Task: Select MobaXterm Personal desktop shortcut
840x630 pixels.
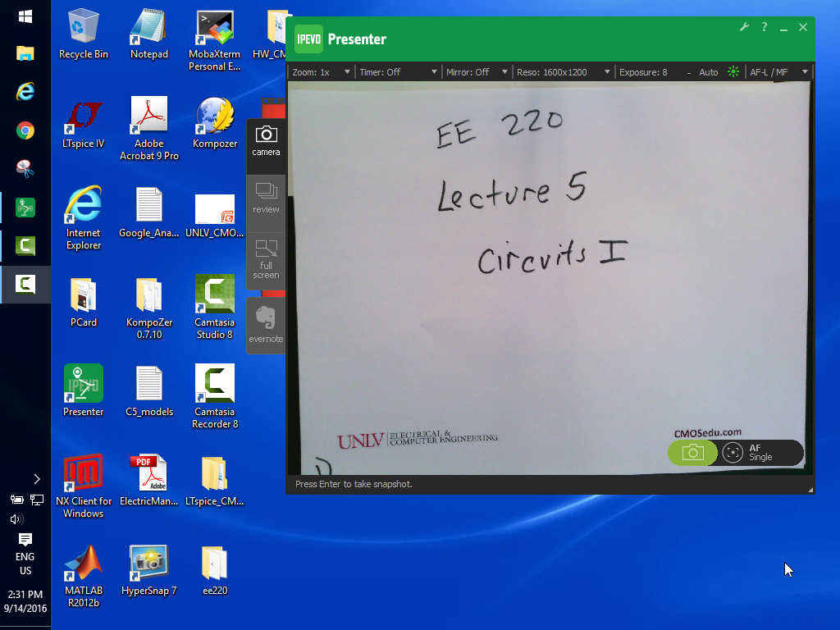Action: tap(214, 41)
